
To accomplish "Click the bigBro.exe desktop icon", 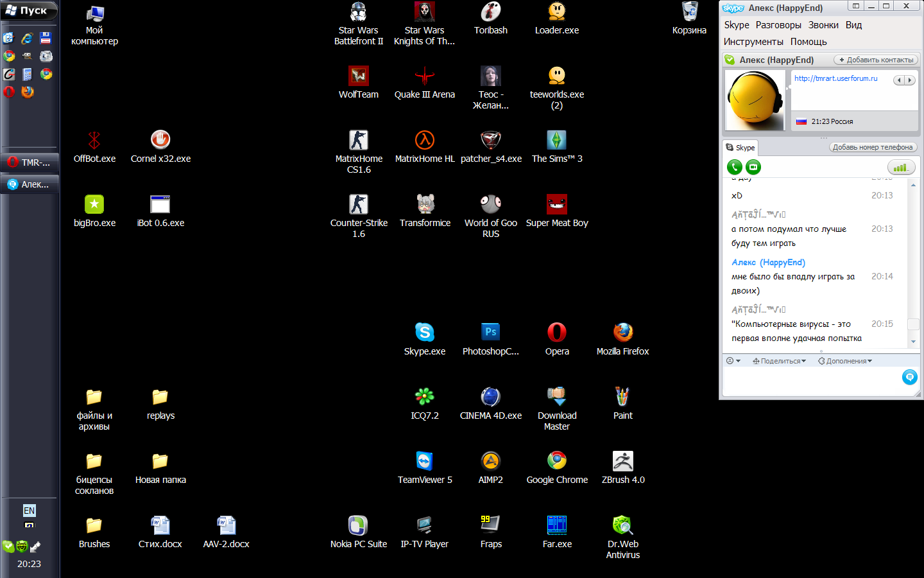I will tap(94, 211).
